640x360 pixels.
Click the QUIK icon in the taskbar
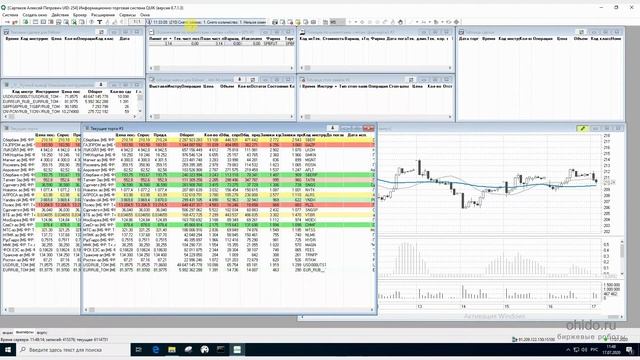[x=237, y=350]
